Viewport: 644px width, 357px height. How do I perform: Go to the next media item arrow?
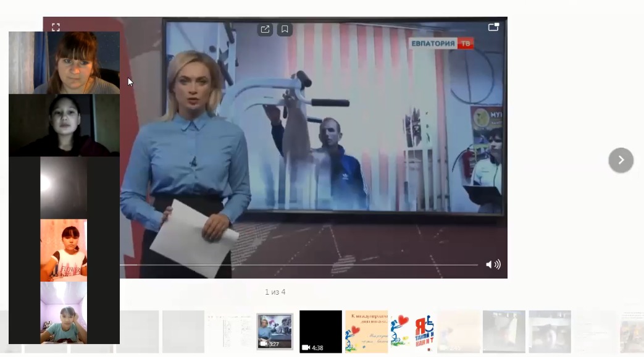coord(621,160)
